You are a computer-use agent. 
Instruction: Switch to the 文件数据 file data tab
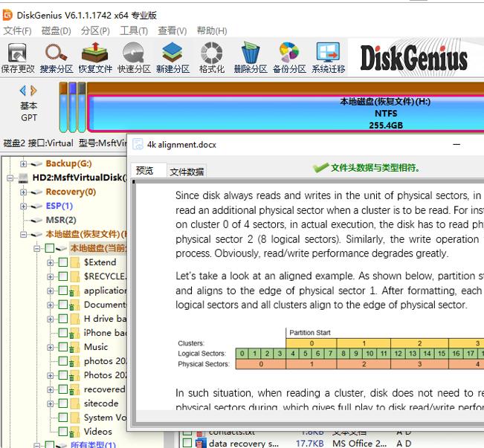(187, 172)
